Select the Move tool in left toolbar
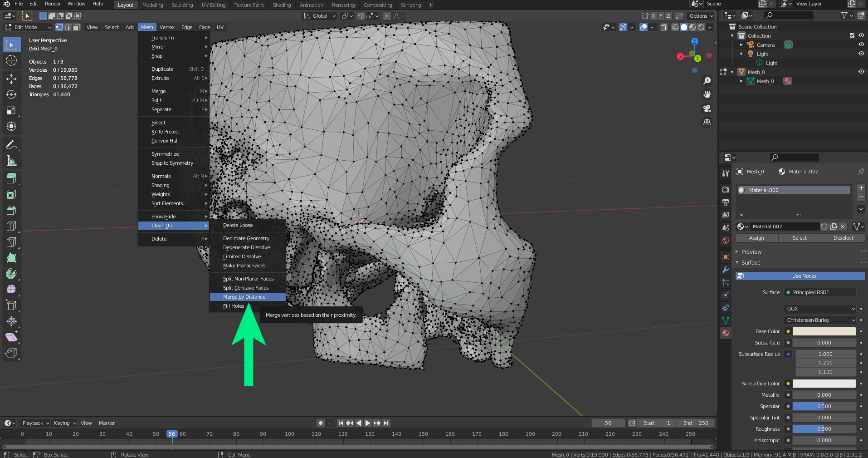This screenshot has width=868, height=458. pyautogui.click(x=11, y=79)
